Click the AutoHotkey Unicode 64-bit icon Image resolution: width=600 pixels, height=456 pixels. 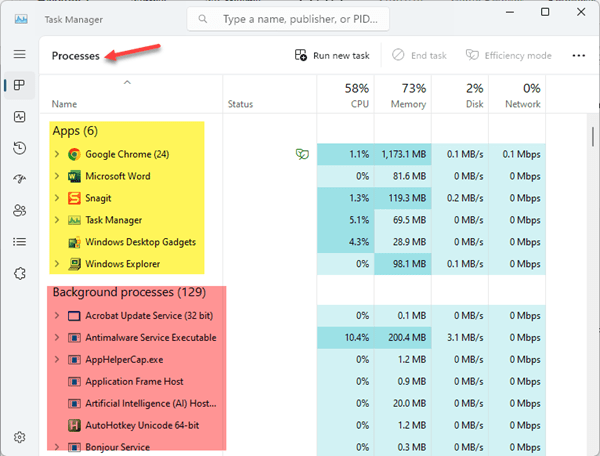(74, 425)
